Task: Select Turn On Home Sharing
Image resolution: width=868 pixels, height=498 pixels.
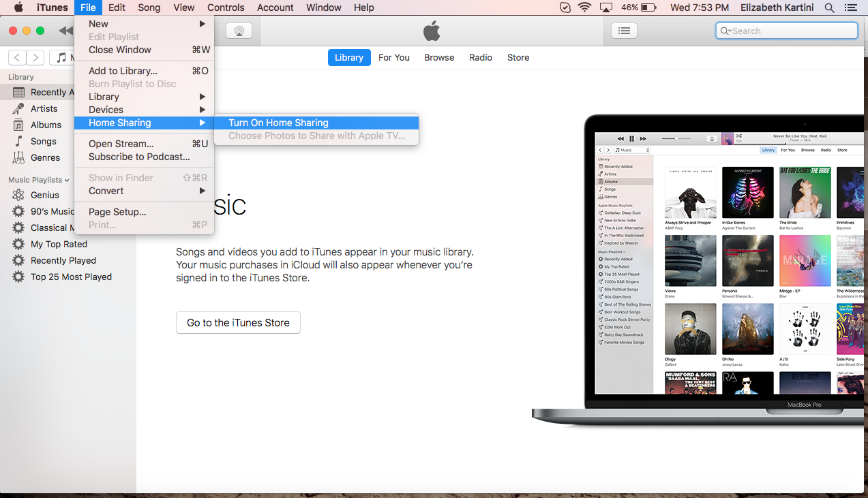Action: coord(278,123)
